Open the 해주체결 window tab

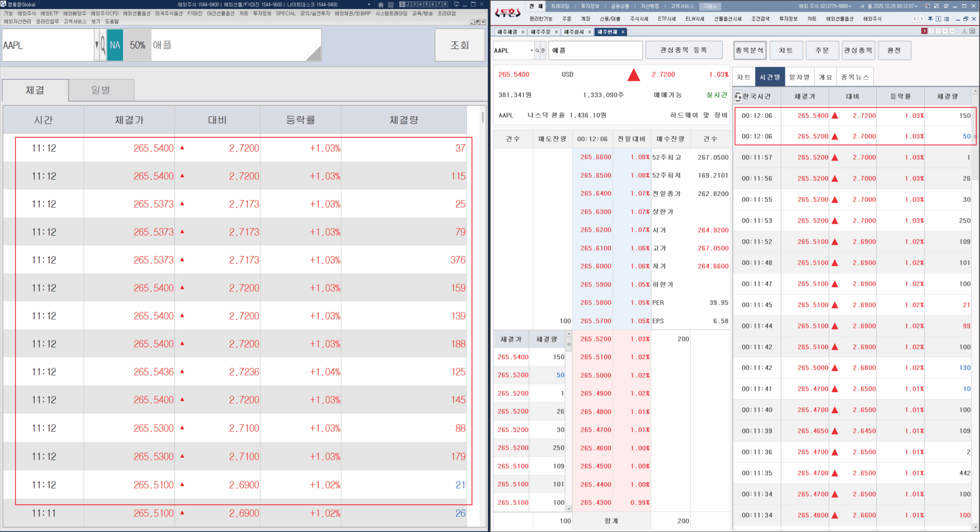[507, 32]
